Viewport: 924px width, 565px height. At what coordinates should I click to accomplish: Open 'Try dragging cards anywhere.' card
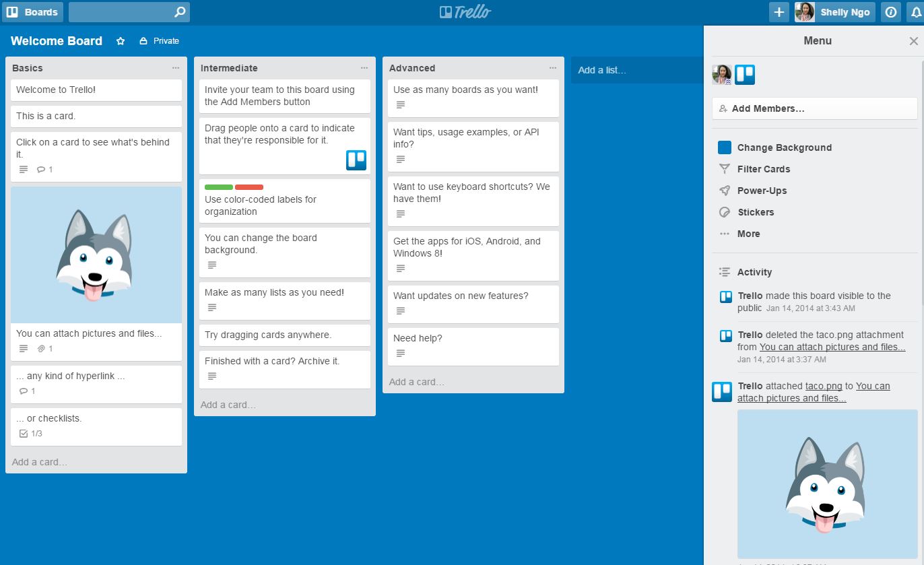[x=285, y=335]
